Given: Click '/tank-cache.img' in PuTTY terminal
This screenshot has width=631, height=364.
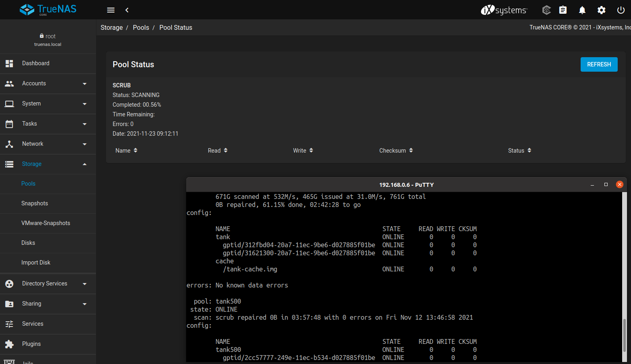Looking at the screenshot, I should coord(250,269).
